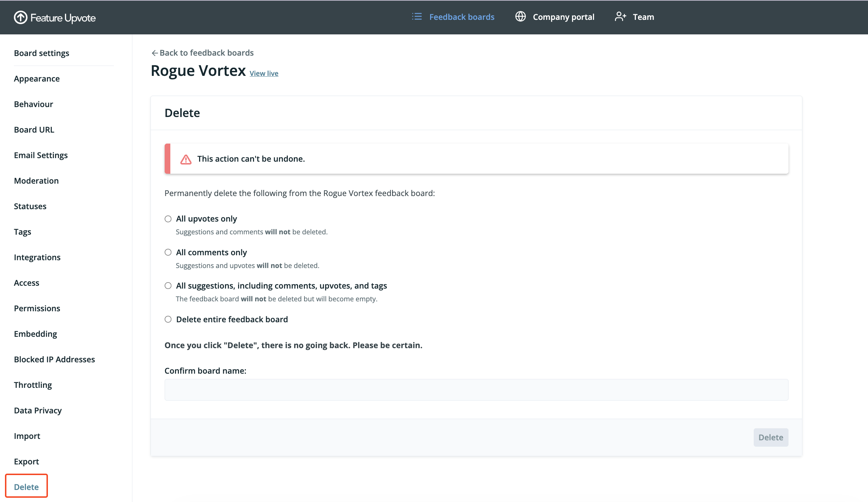
Task: Select the All comments only option
Action: (x=168, y=252)
